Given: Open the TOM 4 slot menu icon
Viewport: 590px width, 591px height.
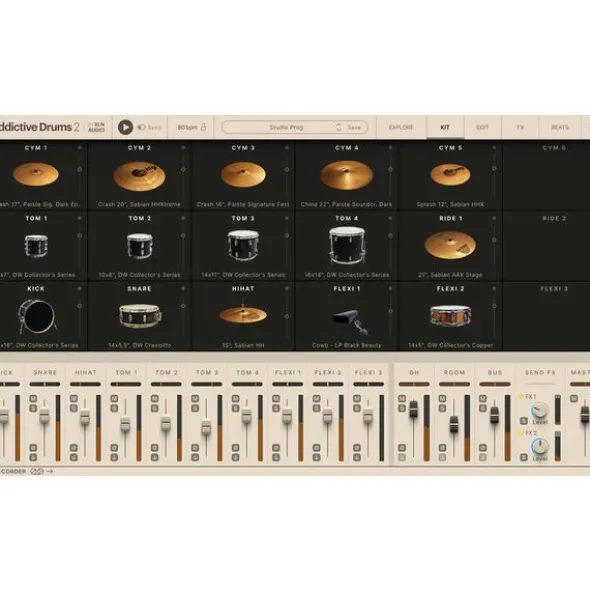Looking at the screenshot, I should [x=391, y=218].
